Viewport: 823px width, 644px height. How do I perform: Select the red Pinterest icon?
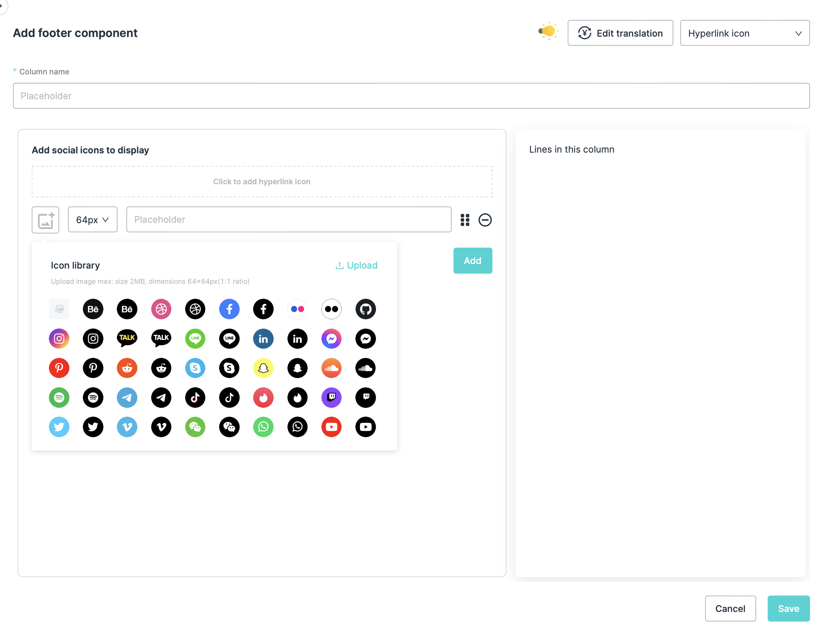click(x=59, y=368)
